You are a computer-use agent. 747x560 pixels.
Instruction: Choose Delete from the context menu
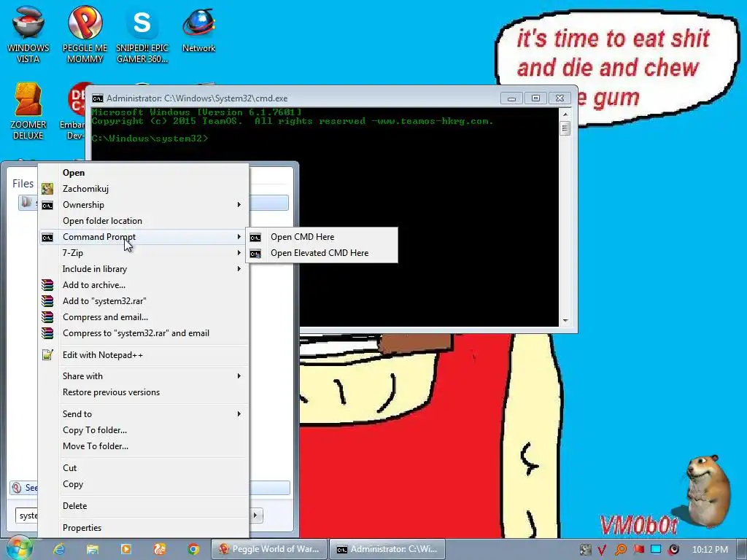(144, 506)
